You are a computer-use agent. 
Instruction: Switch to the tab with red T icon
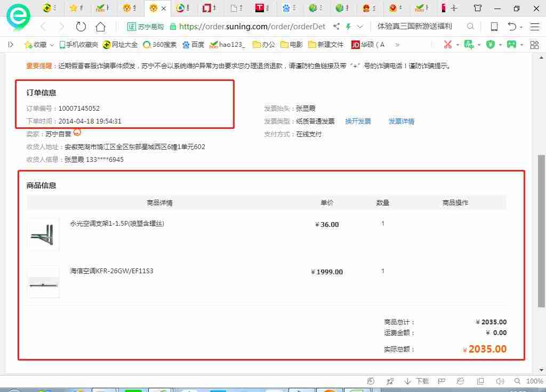[262, 7]
